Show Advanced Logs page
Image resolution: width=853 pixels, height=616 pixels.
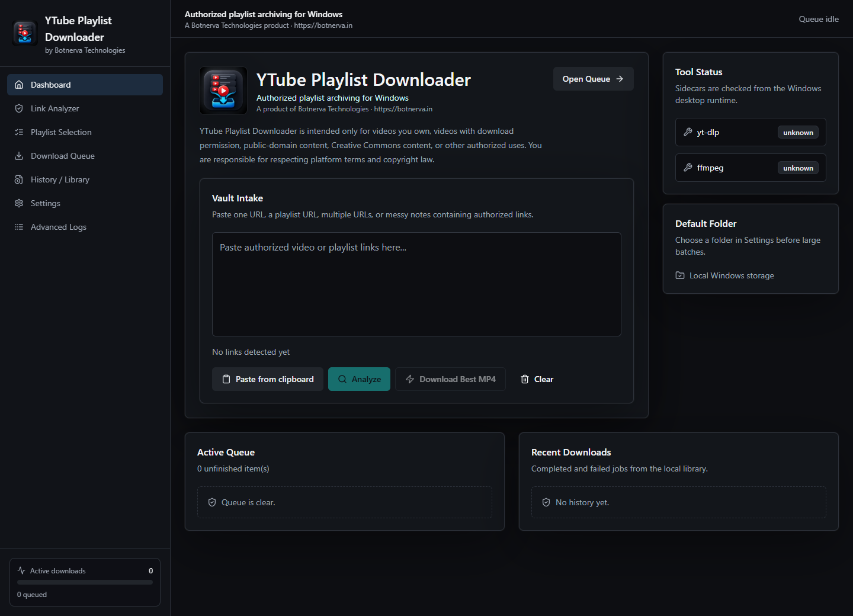click(x=85, y=227)
